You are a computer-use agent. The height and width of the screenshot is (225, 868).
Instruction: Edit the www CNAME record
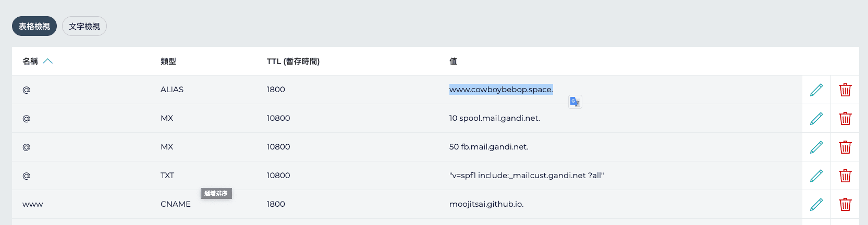(816, 204)
